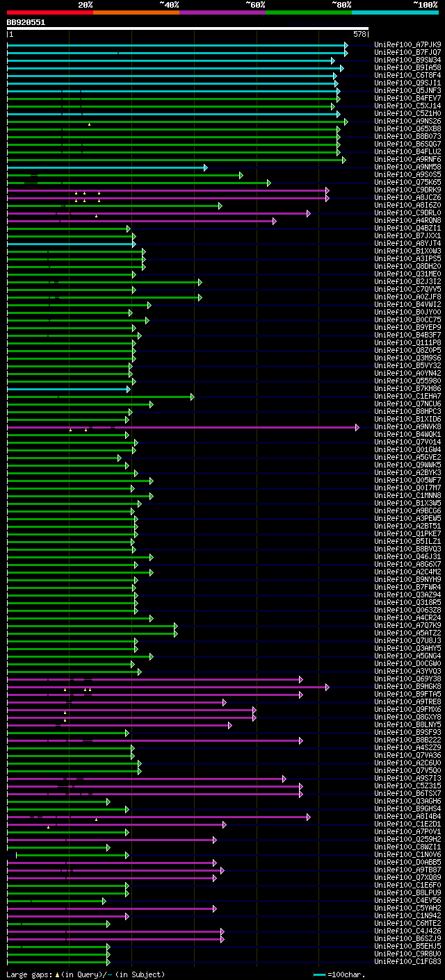This screenshot has height=980, width=445.
Task: Select the UniRef100_Q75K65 label
Action: coord(407,183)
